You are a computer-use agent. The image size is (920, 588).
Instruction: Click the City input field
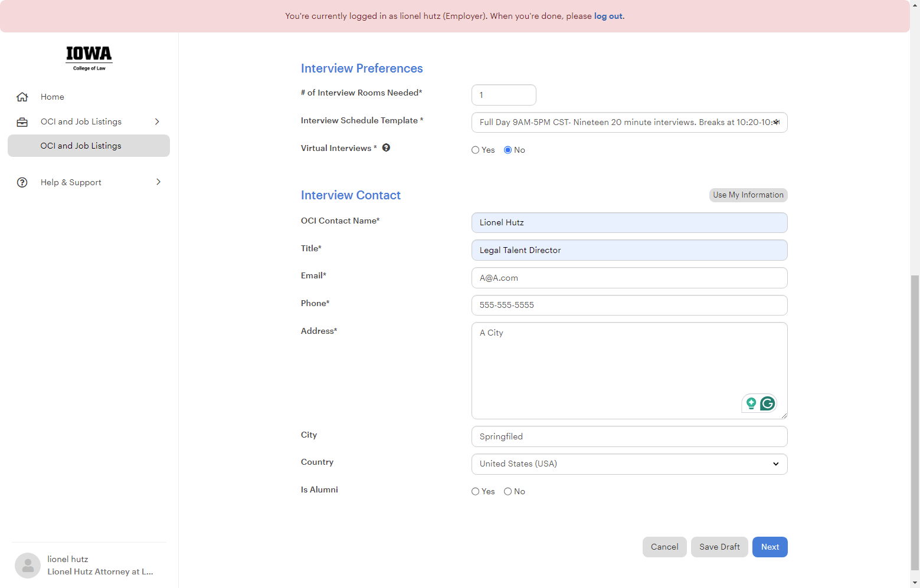(629, 436)
